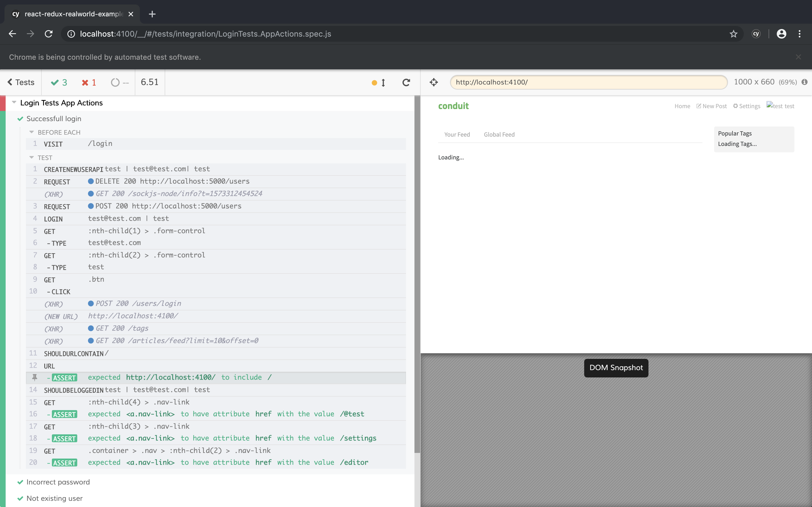
Task: Dismiss the automated test software banner
Action: 798,57
